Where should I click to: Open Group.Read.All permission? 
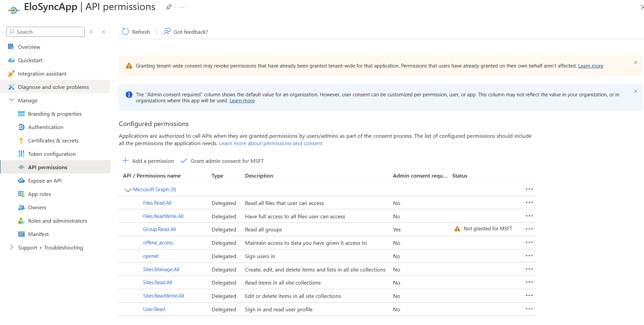[159, 229]
